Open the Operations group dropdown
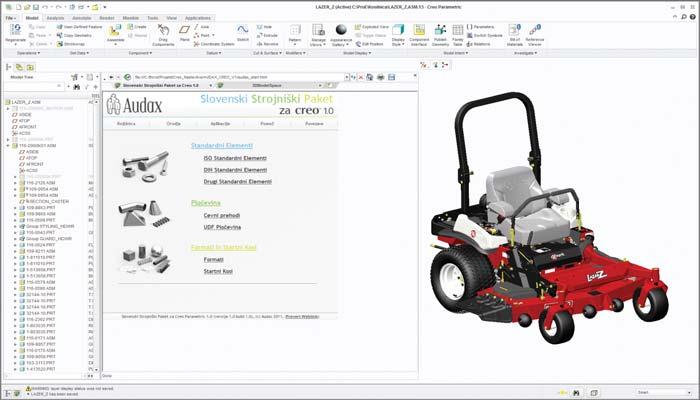The width and height of the screenshot is (700, 400). point(28,53)
